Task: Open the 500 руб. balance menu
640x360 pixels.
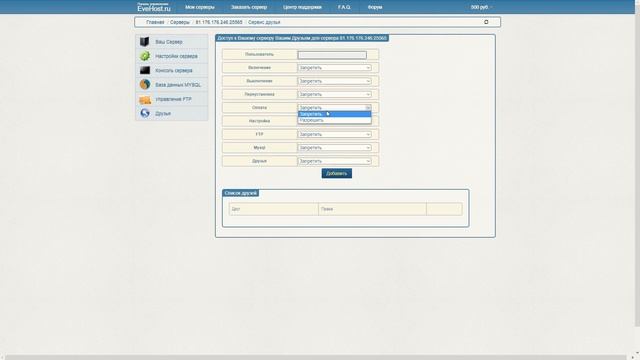Action: (x=481, y=7)
